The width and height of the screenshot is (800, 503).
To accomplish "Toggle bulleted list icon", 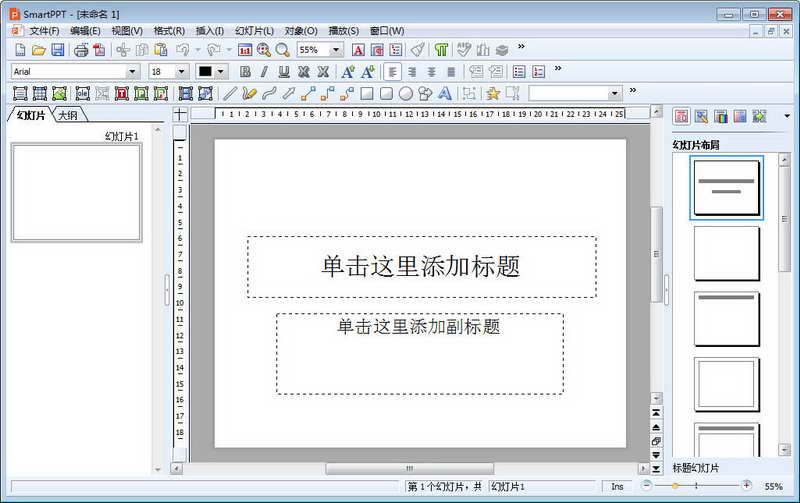I will (x=519, y=72).
